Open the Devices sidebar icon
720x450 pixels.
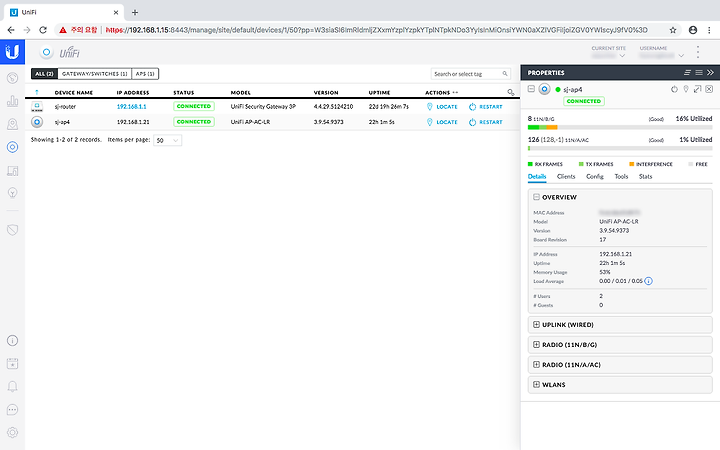[12, 147]
